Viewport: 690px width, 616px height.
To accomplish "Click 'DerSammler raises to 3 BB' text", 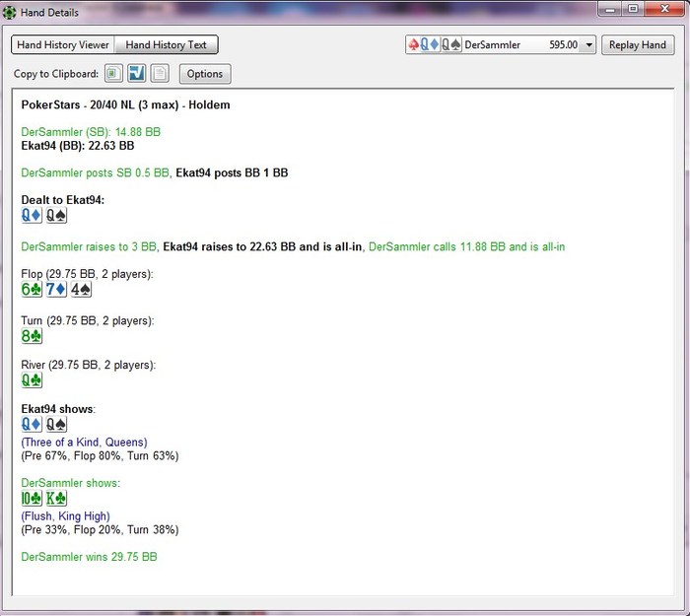I will (89, 246).
